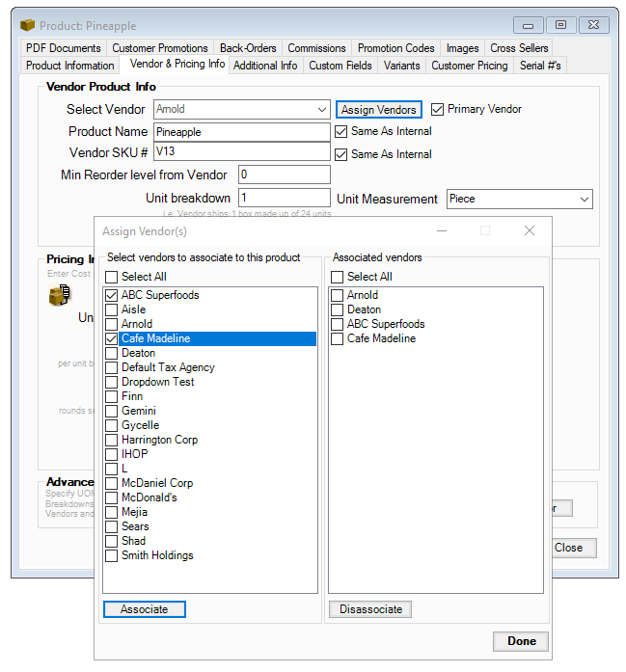
Task: Expand the Unit Measurement dropdown
Action: point(584,199)
